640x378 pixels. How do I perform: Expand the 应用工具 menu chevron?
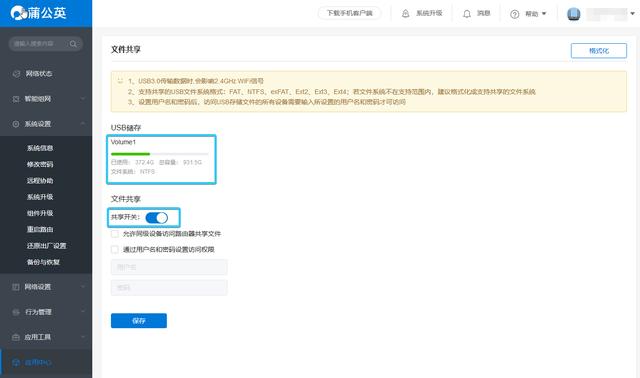[x=82, y=337]
